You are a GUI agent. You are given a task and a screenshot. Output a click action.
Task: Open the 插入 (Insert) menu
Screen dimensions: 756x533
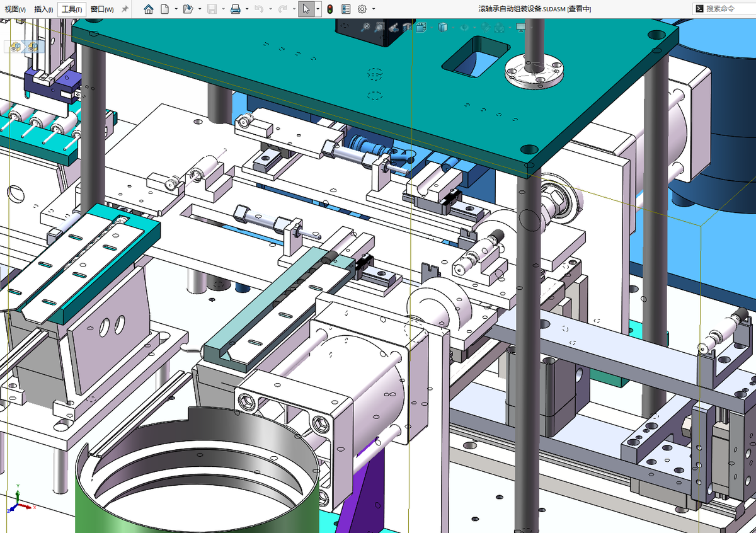[x=43, y=9]
